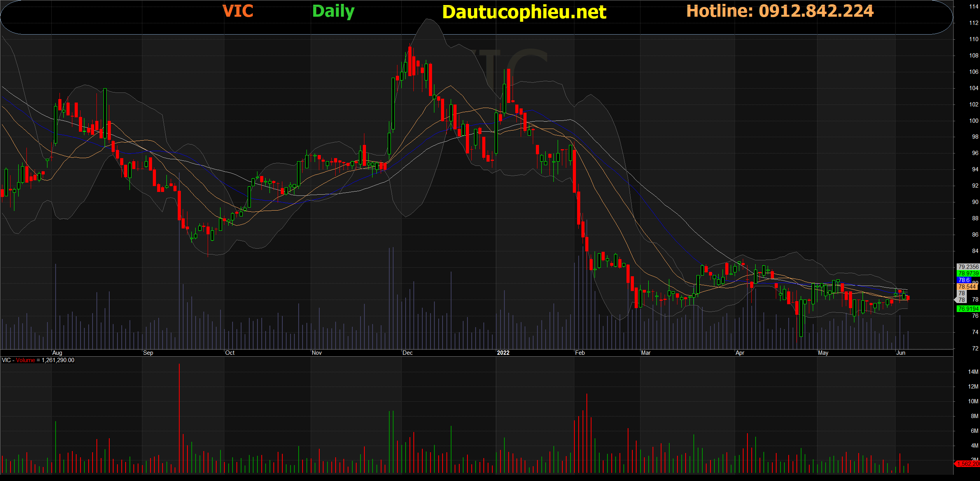
Task: Click the gray 79.2356 price tag
Action: (968, 267)
